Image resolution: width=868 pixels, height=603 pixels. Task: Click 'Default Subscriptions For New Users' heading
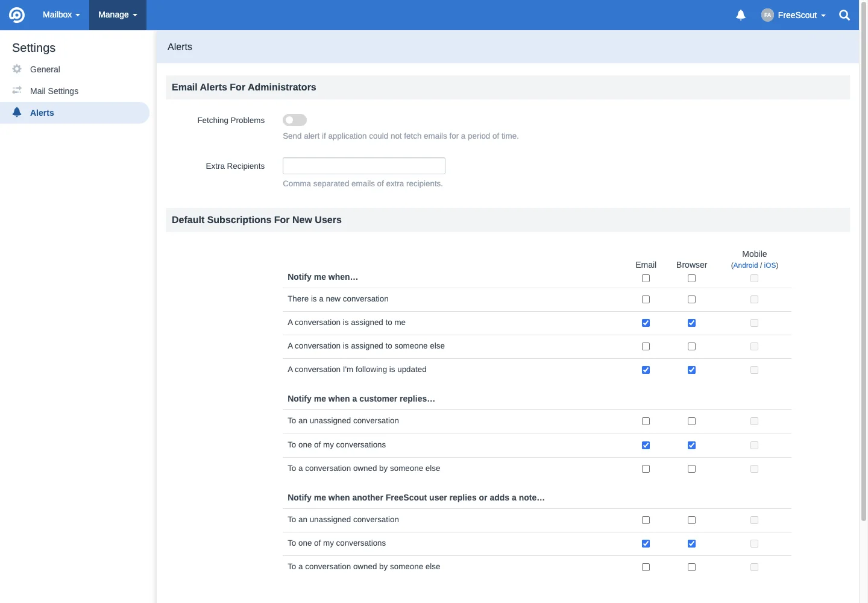[x=257, y=220]
